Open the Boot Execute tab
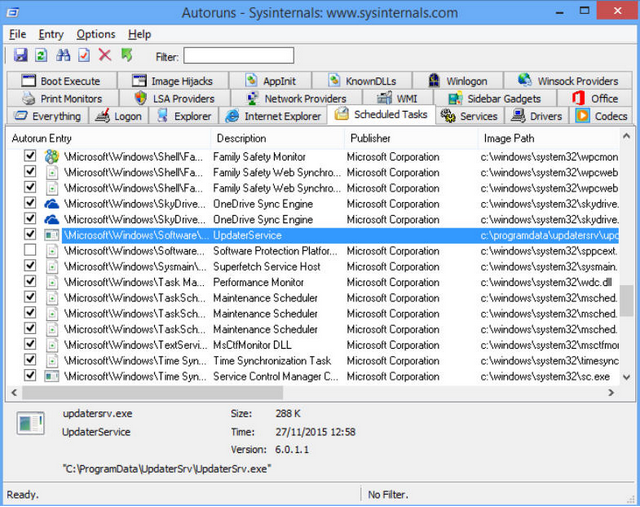Screen dimensions: 640x507 [62, 81]
